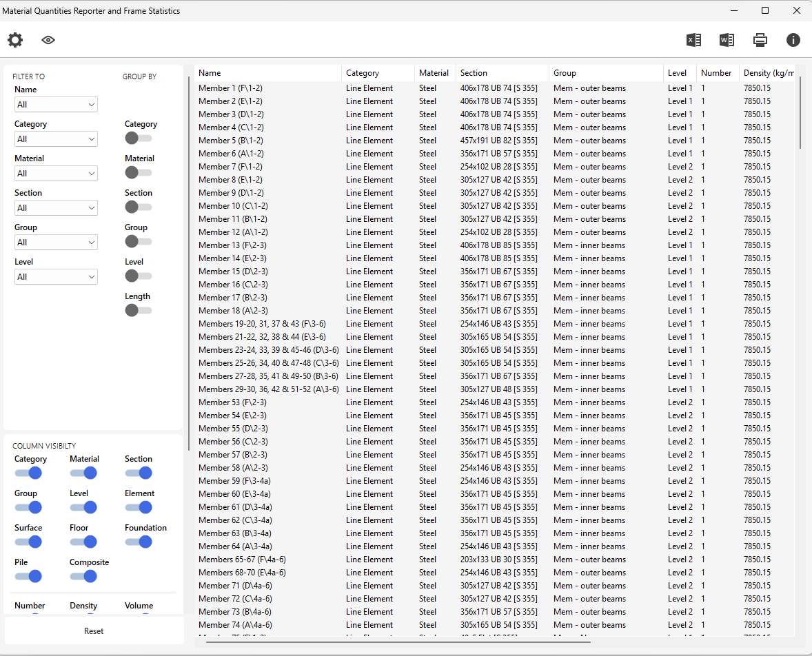Select row Member 74 (A\4a-6)
Image resolution: width=812 pixels, height=656 pixels.
coord(494,625)
